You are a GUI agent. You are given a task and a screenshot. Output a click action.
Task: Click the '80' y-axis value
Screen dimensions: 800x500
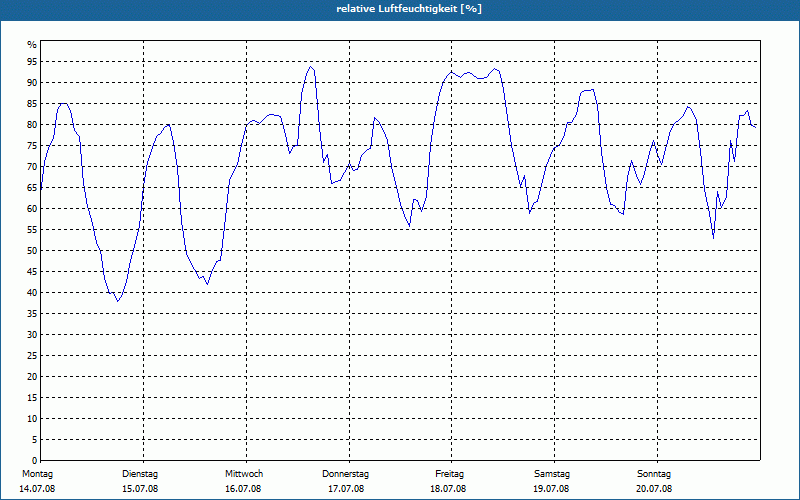pyautogui.click(x=32, y=124)
